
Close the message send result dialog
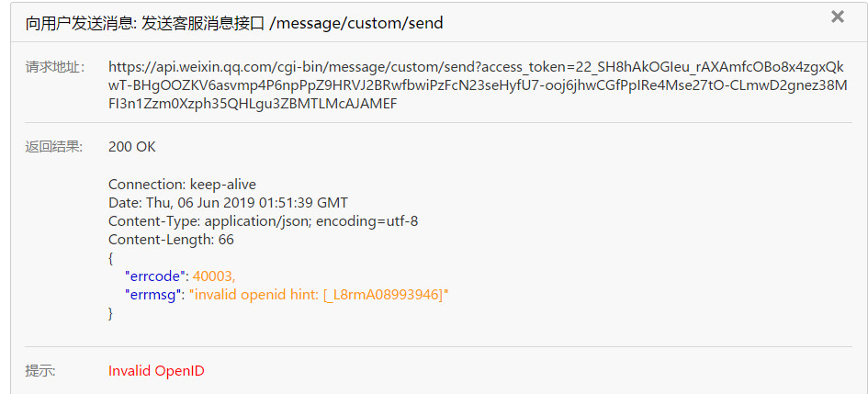coord(838,17)
